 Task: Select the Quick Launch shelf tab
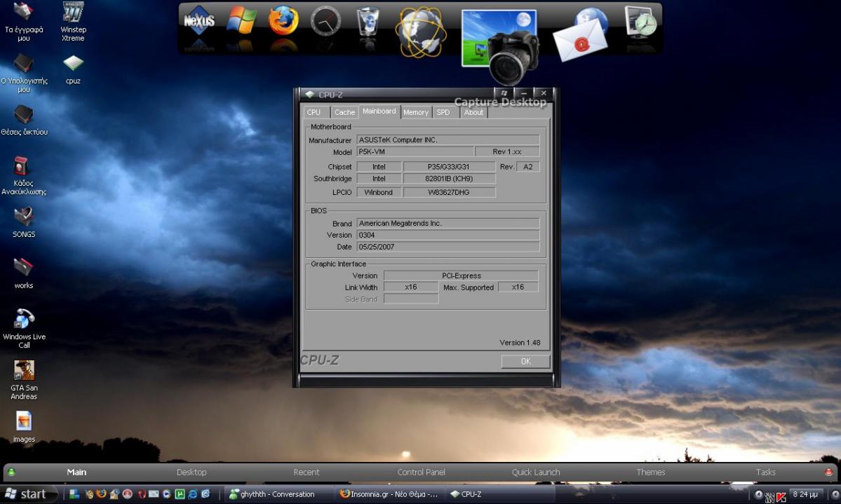click(536, 472)
